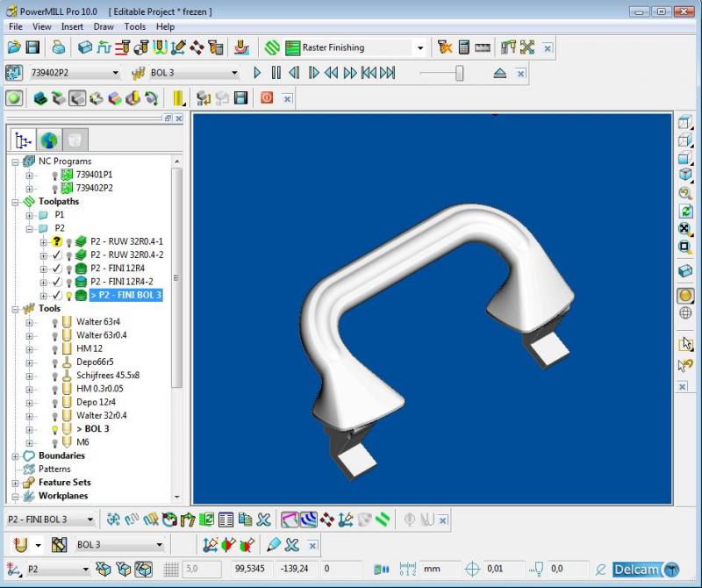Collapse the NC Programs tree node

click(x=16, y=161)
